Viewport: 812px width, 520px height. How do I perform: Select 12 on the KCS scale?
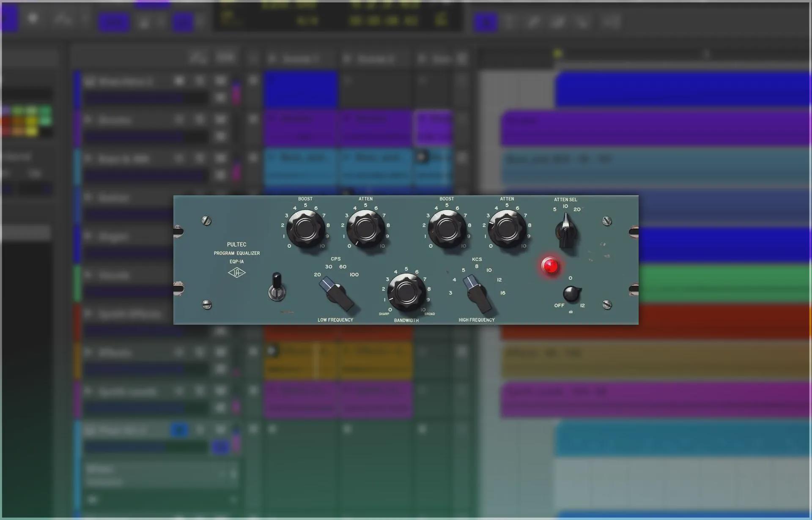499,279
